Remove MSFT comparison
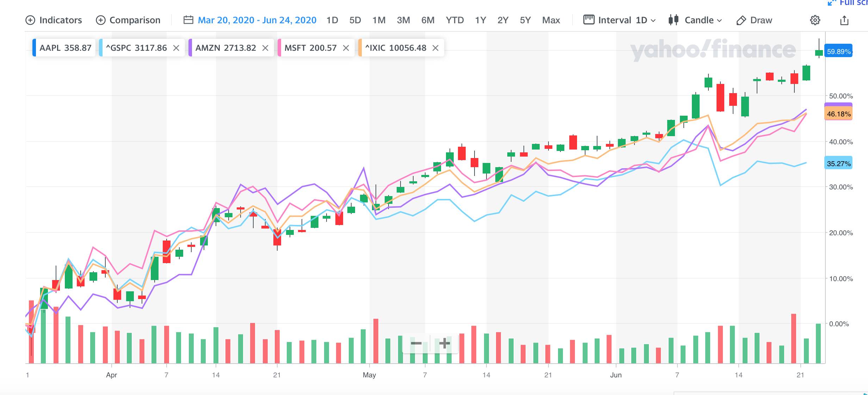Image resolution: width=868 pixels, height=395 pixels. point(346,48)
